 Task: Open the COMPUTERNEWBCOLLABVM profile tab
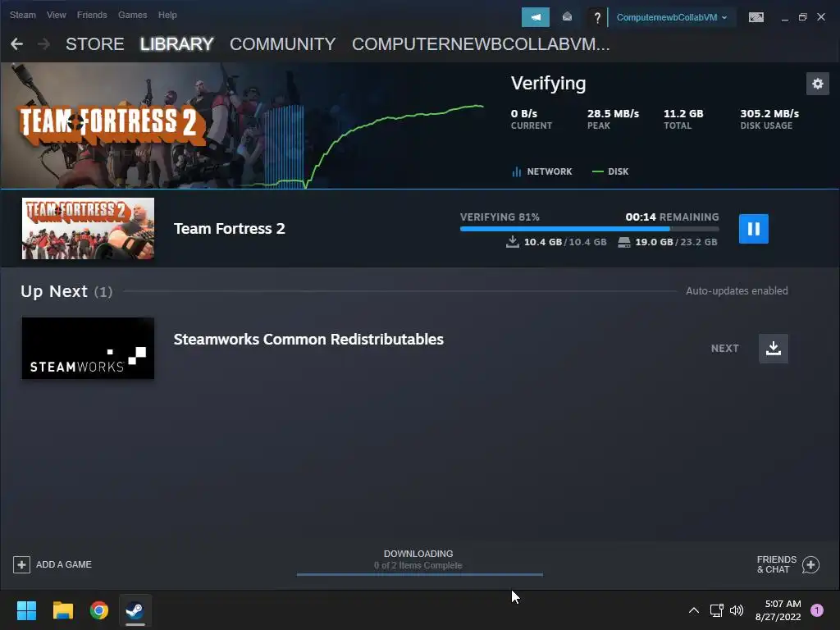click(x=481, y=44)
